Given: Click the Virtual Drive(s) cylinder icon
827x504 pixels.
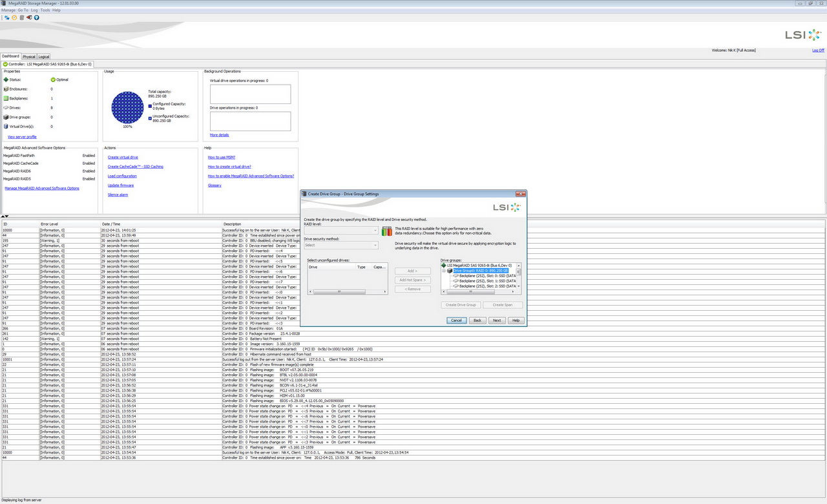Looking at the screenshot, I should pos(6,127).
